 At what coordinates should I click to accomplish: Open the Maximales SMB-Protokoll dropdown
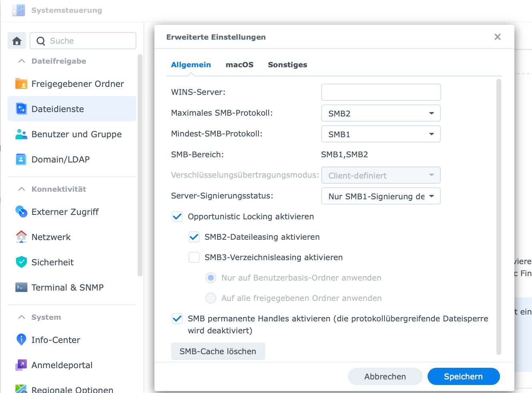[381, 113]
